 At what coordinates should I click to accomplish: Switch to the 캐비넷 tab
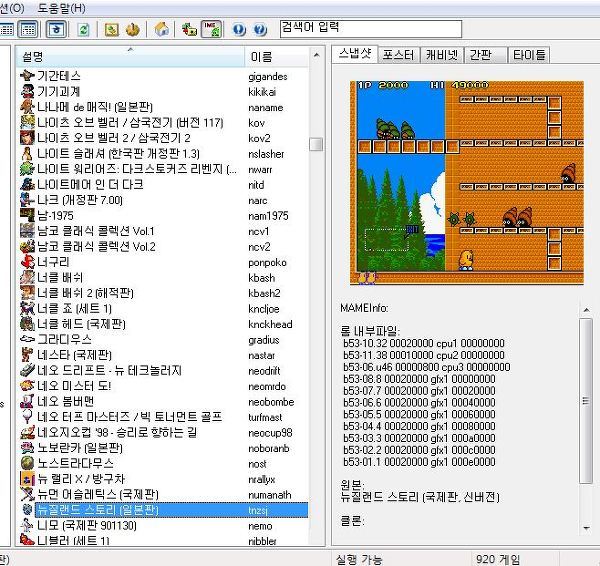pyautogui.click(x=442, y=55)
